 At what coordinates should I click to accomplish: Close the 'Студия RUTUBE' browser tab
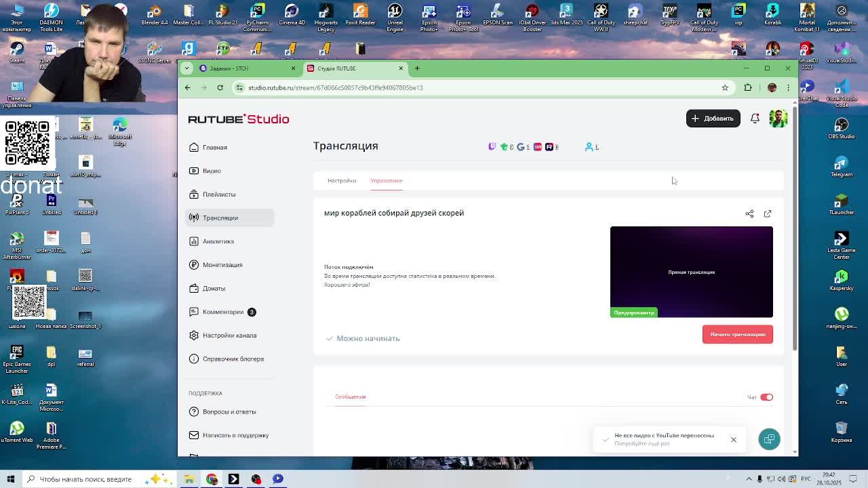pos(401,68)
